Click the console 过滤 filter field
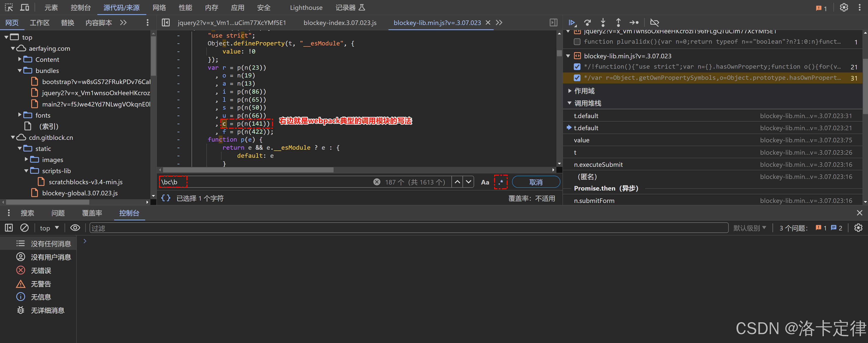 coord(408,228)
